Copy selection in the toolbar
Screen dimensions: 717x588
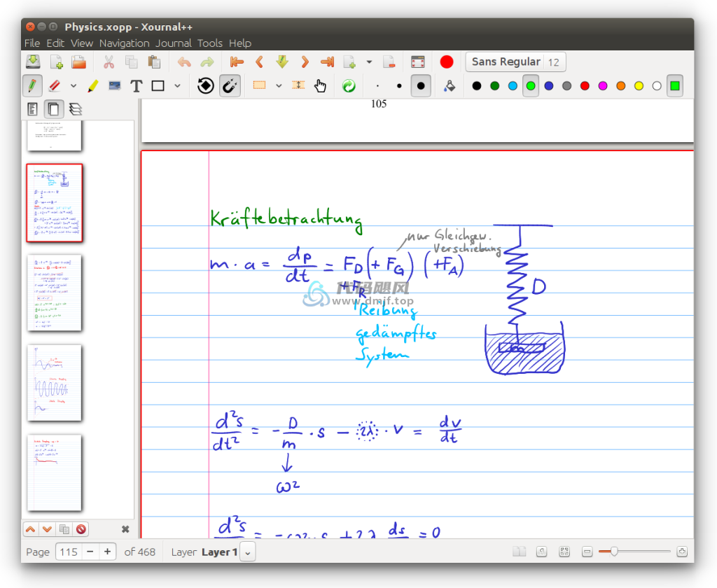[132, 62]
